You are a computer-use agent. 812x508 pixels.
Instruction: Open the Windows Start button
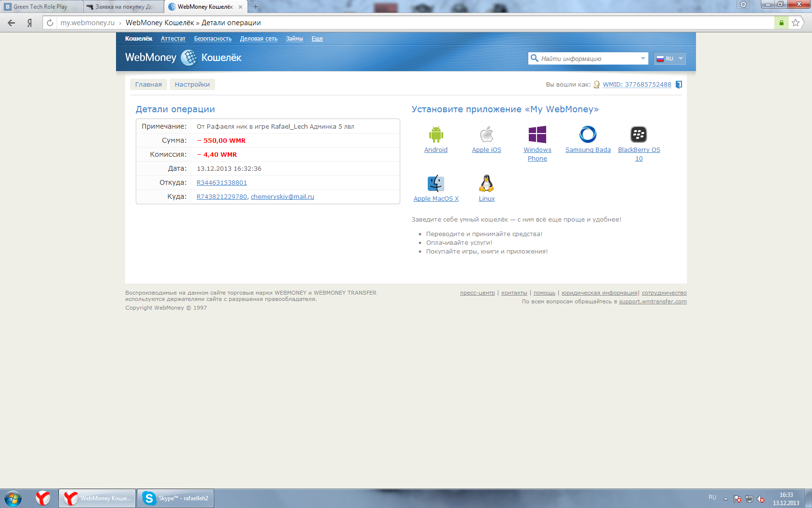pos(13,498)
